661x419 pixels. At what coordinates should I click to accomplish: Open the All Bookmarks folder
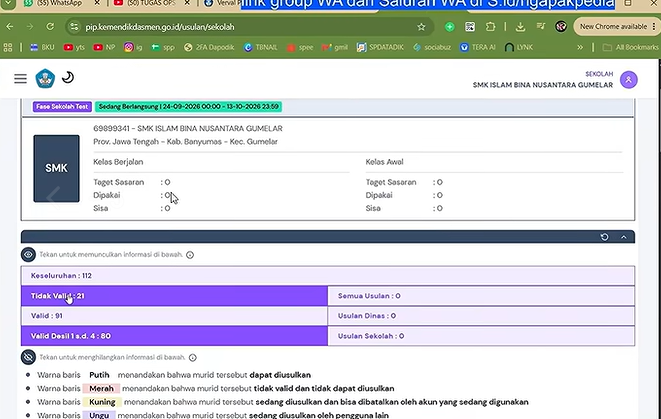coord(631,47)
